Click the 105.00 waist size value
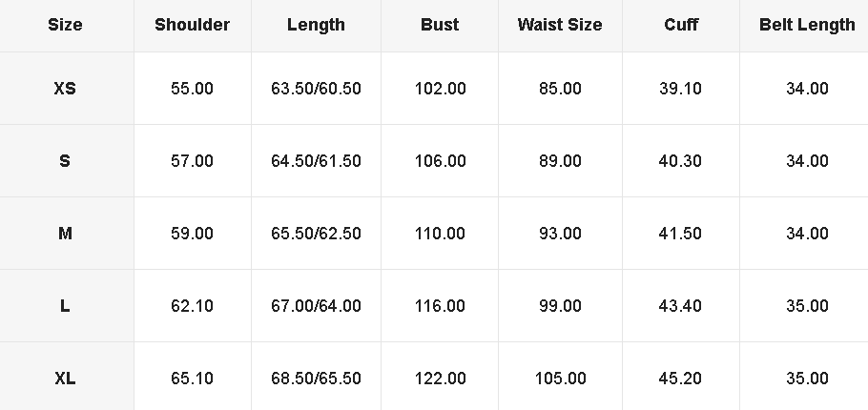 click(560, 379)
